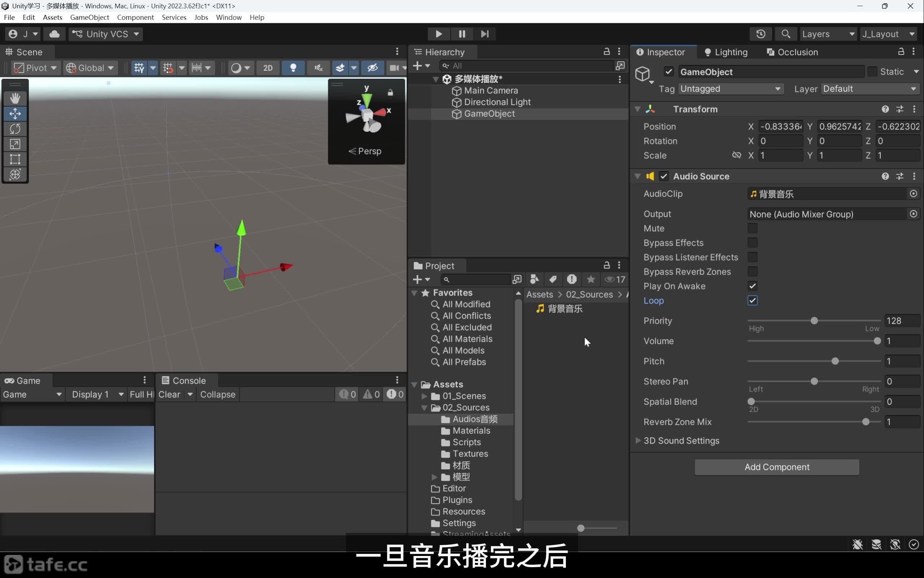
Task: Click the Priority value field
Action: click(x=902, y=321)
